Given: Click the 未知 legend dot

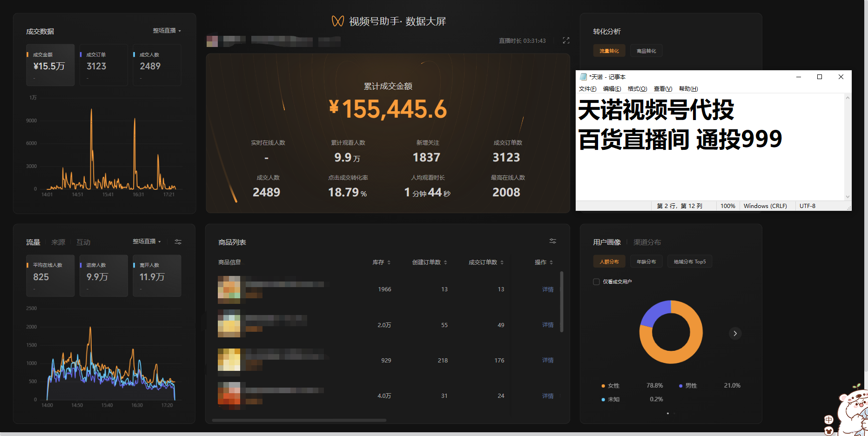Looking at the screenshot, I should 603,400.
